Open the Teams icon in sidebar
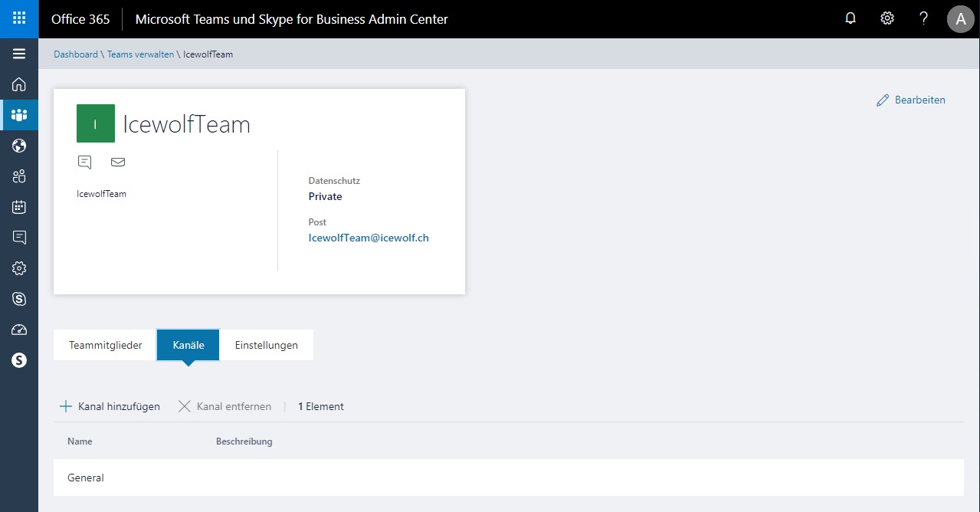Screen dimensions: 980x512 click(19, 115)
